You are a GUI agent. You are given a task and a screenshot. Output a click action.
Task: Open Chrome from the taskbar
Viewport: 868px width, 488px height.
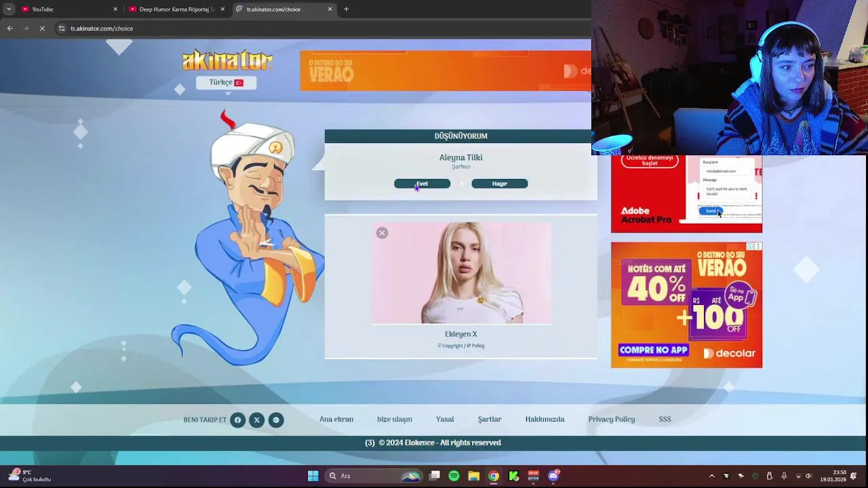pyautogui.click(x=494, y=476)
